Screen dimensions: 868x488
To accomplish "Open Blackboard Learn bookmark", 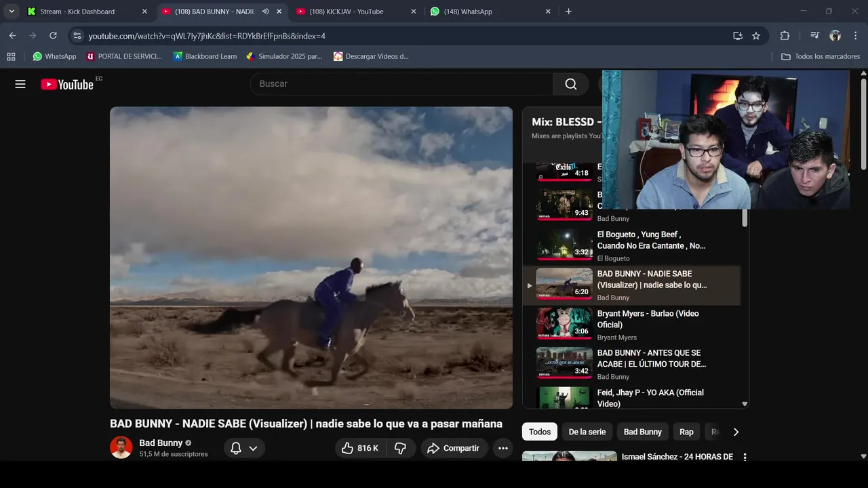I will tap(205, 56).
